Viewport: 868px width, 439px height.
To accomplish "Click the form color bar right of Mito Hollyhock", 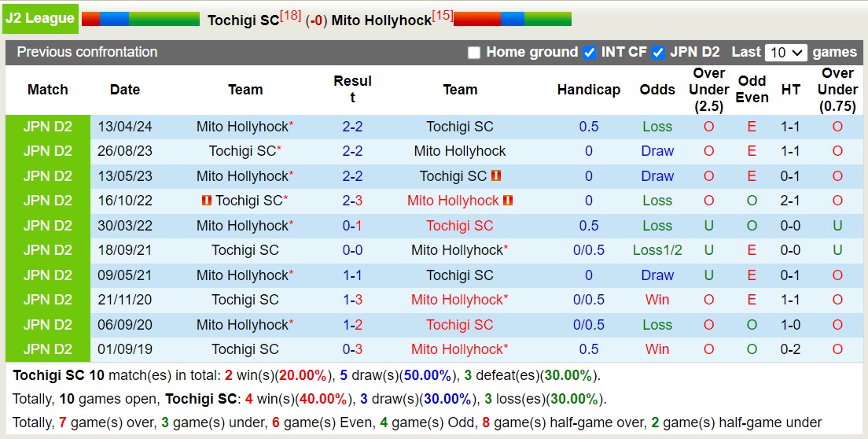I will [512, 19].
